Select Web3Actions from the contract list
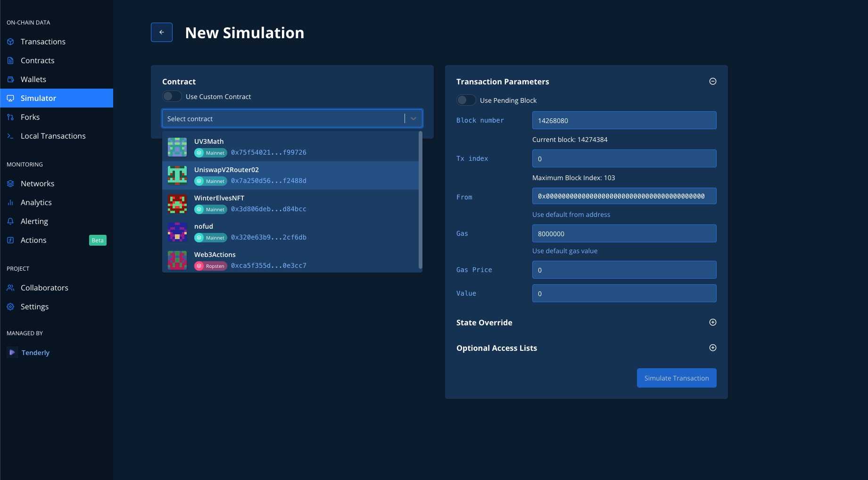868x480 pixels. [x=290, y=259]
